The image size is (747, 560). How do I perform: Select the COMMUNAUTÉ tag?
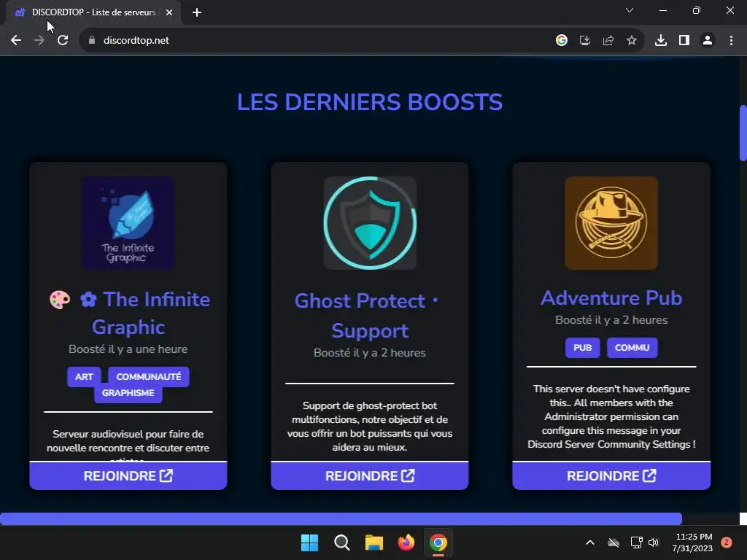[x=149, y=377]
